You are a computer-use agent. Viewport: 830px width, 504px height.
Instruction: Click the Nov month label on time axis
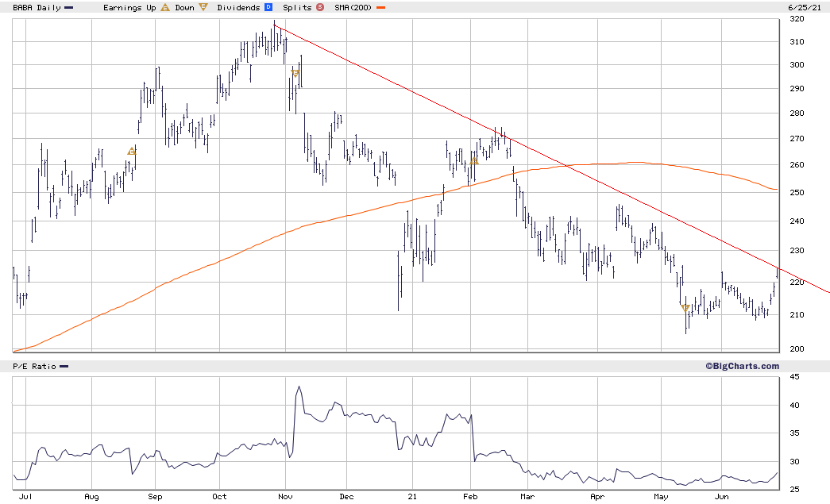285,497
